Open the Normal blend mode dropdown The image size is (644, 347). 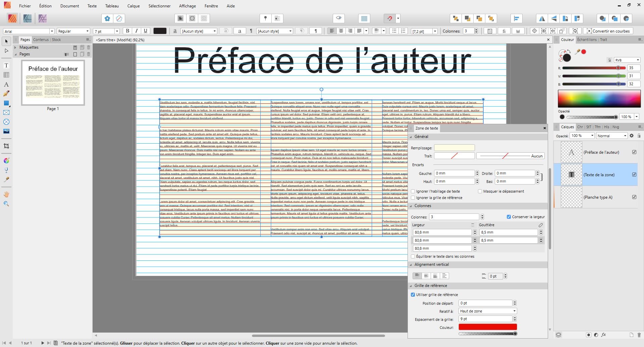[x=612, y=136]
